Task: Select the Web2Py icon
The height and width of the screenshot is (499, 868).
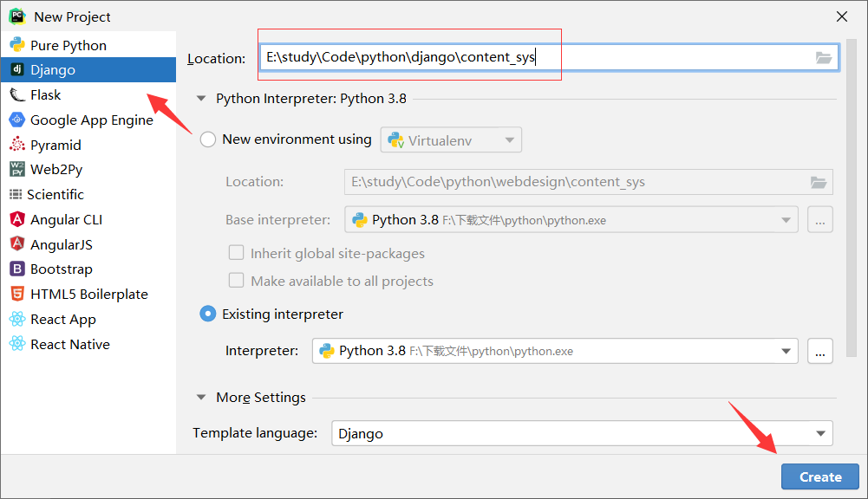Action: point(17,169)
